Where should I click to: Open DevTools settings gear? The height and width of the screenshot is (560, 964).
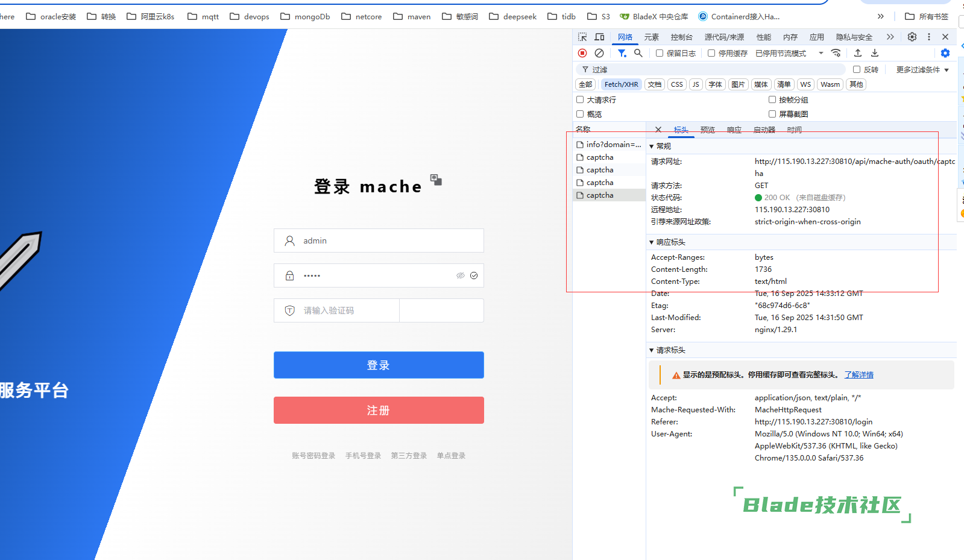coord(912,37)
